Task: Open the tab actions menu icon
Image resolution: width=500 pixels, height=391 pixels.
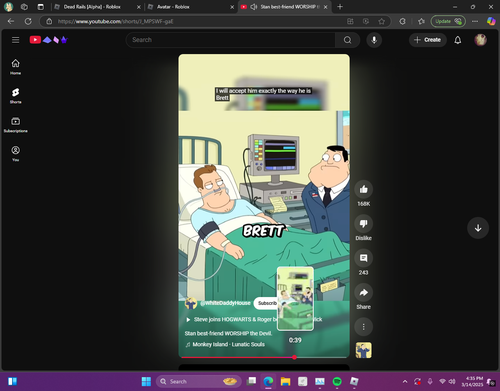Action: click(x=41, y=7)
